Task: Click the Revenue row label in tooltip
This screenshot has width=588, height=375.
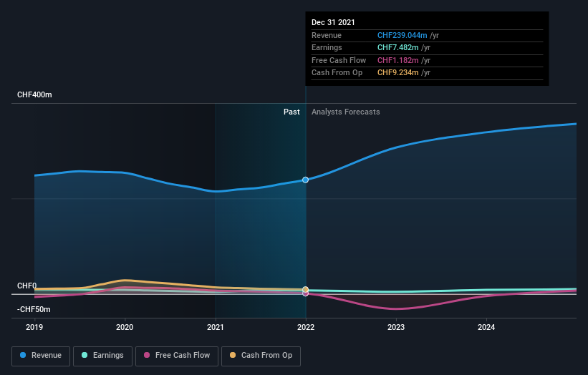Action: 327,35
